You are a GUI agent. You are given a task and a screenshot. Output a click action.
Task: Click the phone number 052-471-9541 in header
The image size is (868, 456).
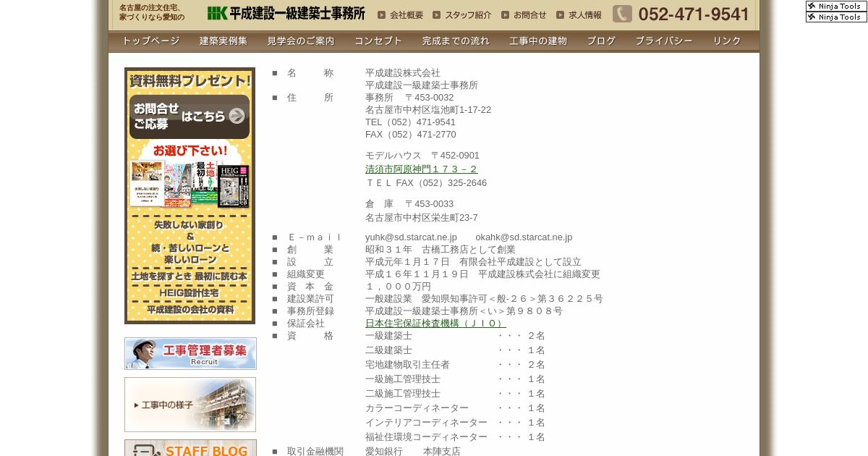(x=694, y=14)
